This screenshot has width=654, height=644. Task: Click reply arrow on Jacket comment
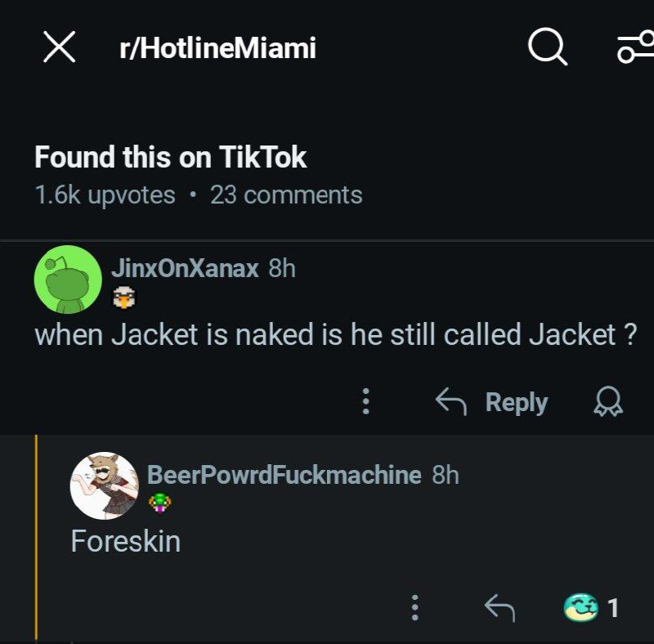[x=450, y=401]
